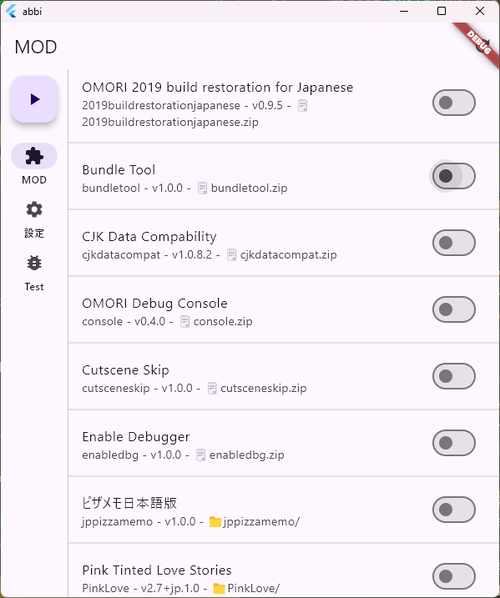Toggle Pink Tinted Love Stories switch
The width and height of the screenshot is (500, 598).
pos(454,576)
